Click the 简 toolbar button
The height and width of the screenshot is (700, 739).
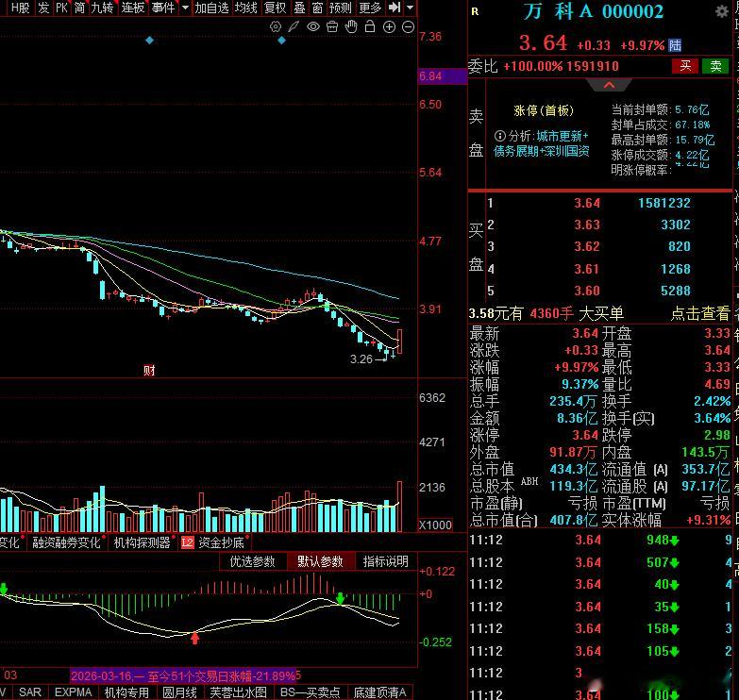pos(79,7)
